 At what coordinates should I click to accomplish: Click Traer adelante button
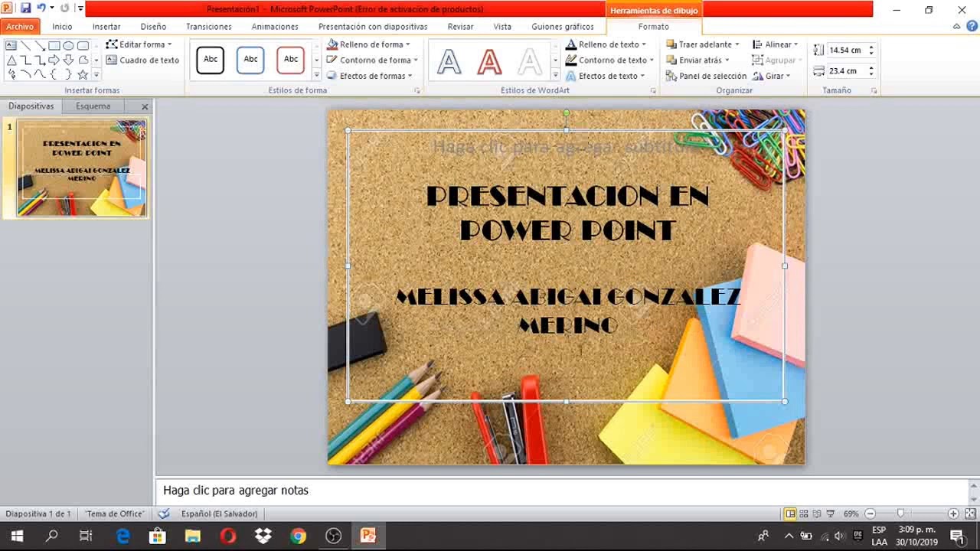pos(703,44)
